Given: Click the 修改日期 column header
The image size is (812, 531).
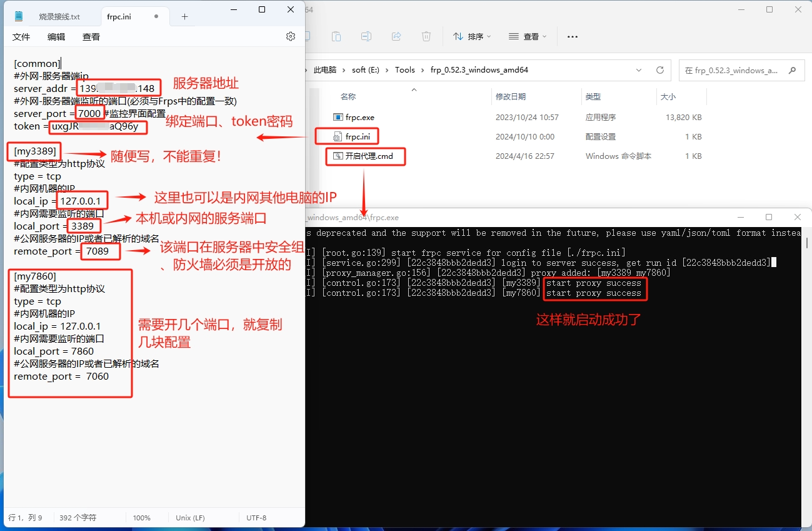Looking at the screenshot, I should coord(510,97).
